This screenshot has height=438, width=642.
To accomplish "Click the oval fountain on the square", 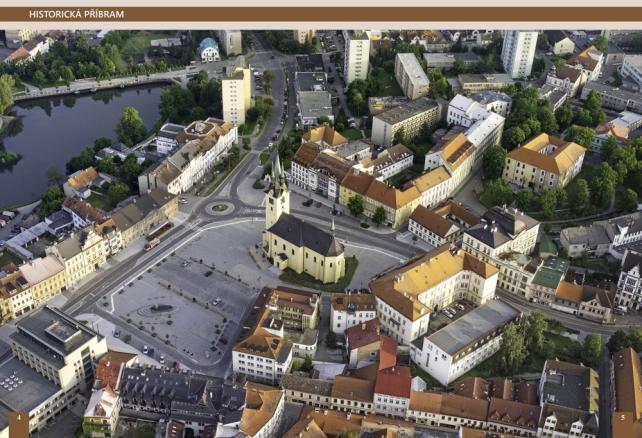I will [x=160, y=308].
